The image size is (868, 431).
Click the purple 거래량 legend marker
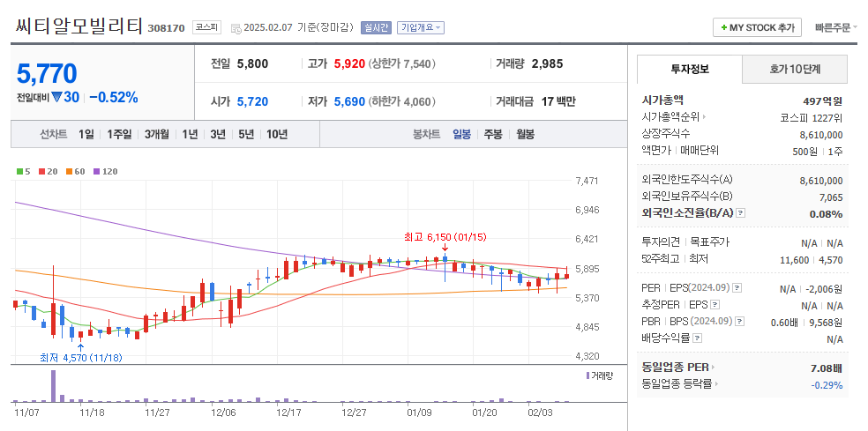(587, 375)
